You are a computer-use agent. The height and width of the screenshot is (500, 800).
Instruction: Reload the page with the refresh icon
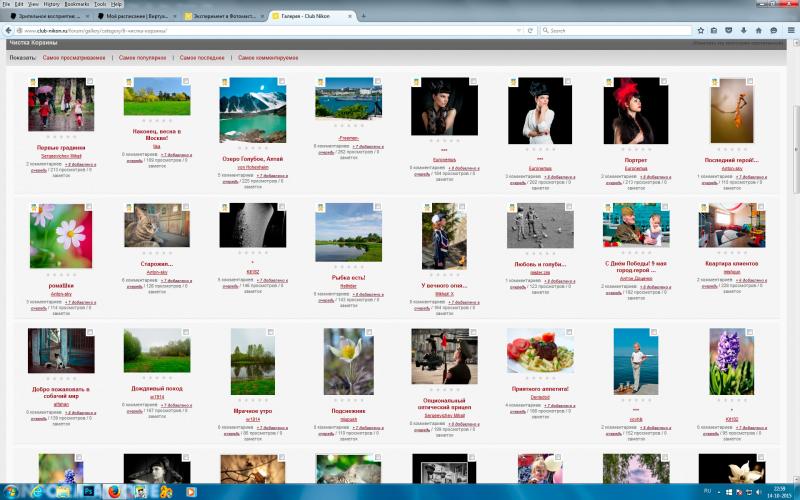[x=530, y=31]
